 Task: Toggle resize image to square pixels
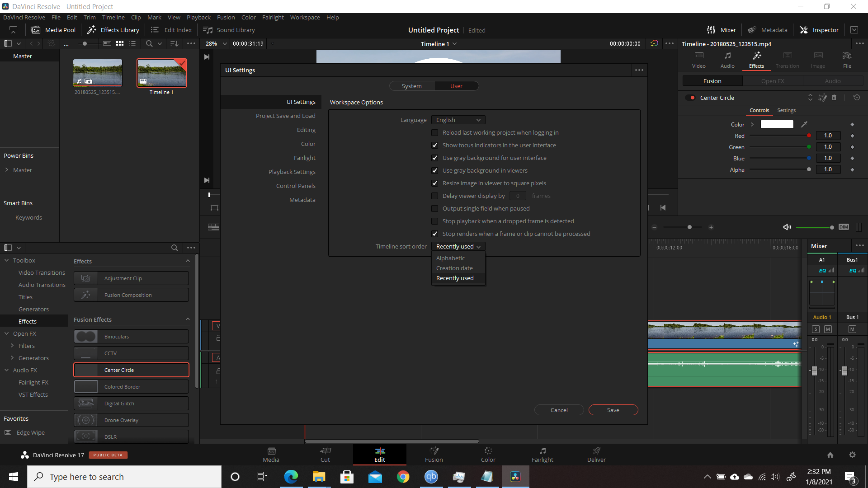pos(434,183)
